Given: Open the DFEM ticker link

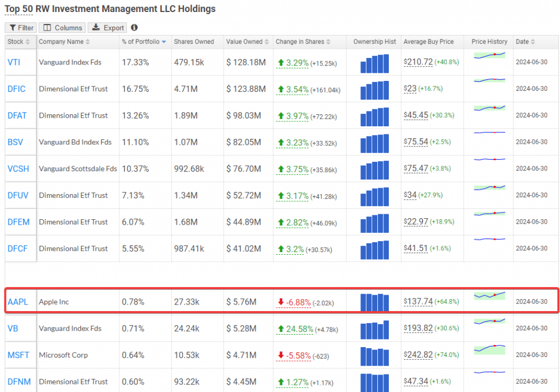Looking at the screenshot, I should point(19,222).
